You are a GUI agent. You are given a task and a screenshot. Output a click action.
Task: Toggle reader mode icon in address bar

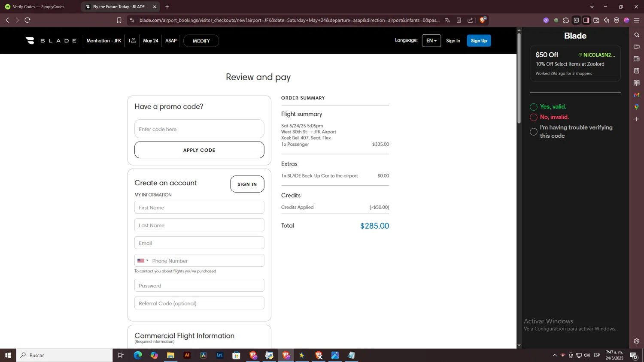coord(459,20)
